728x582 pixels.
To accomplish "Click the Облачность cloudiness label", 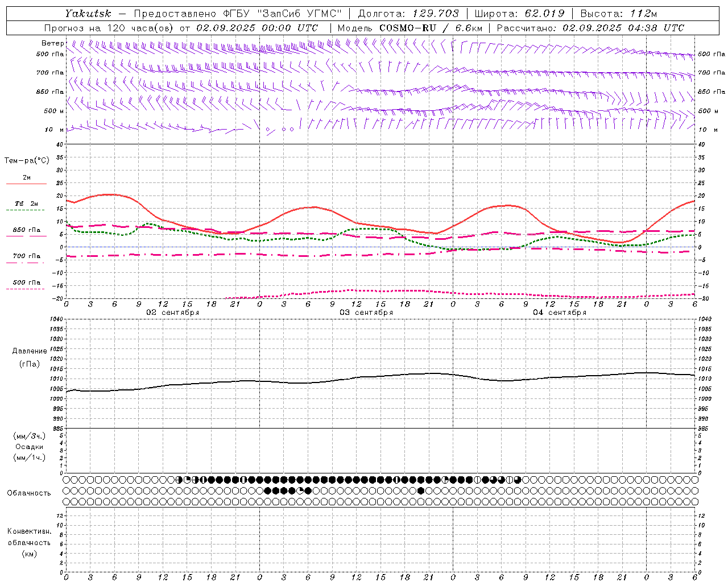I will [x=29, y=493].
